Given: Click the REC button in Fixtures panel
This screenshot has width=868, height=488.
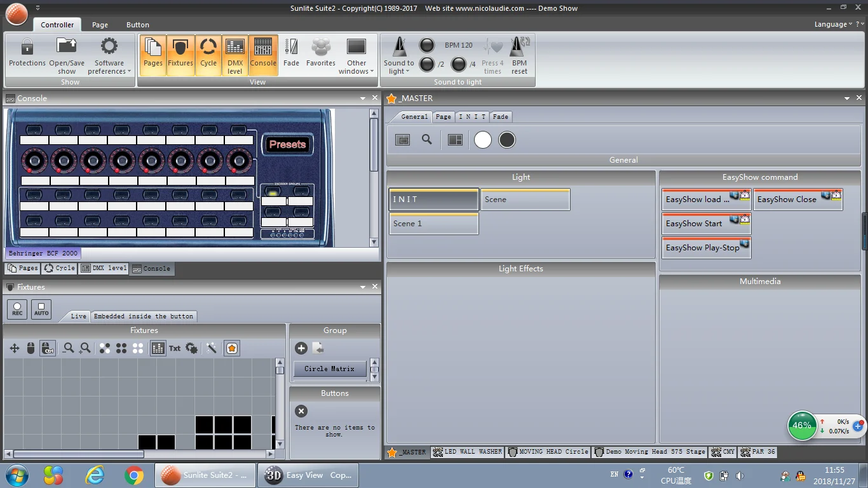Looking at the screenshot, I should coord(17,309).
